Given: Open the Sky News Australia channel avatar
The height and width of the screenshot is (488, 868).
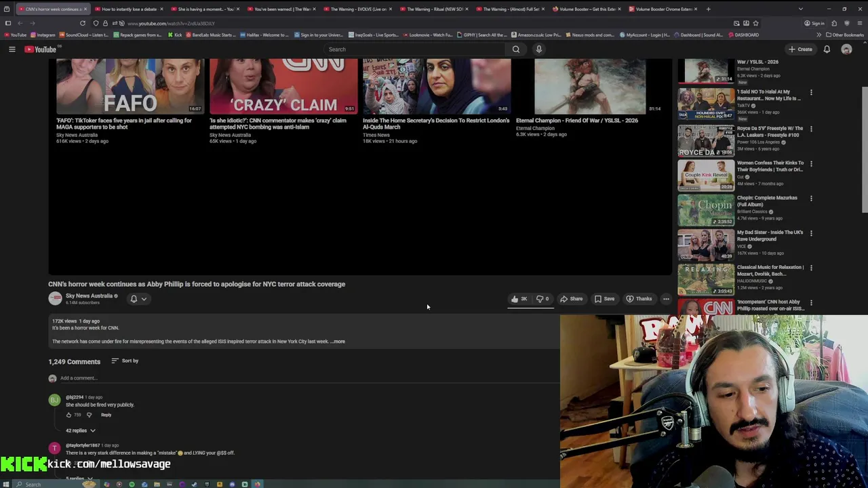Looking at the screenshot, I should [x=55, y=298].
